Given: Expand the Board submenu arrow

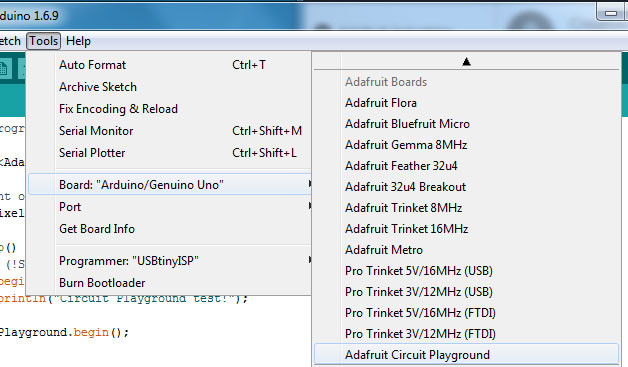Looking at the screenshot, I should click(310, 184).
